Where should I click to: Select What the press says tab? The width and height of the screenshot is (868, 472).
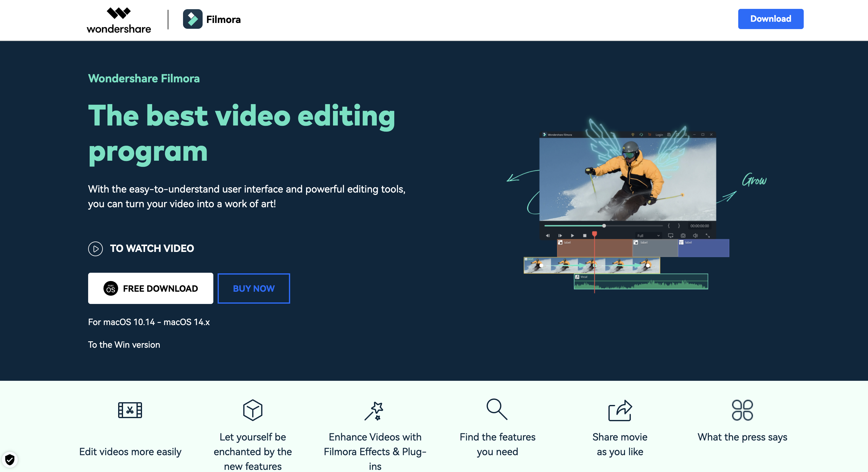742,437
